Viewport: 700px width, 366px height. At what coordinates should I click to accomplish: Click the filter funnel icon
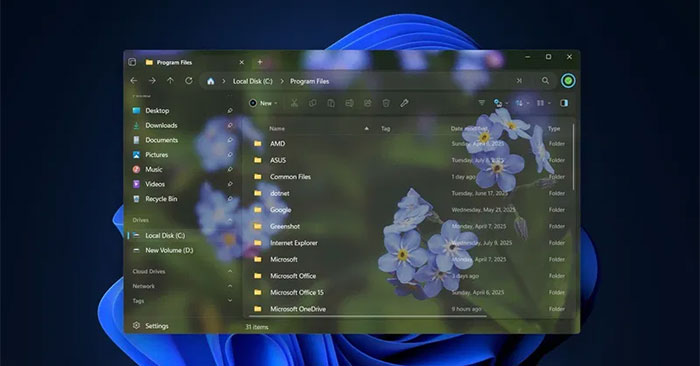482,103
